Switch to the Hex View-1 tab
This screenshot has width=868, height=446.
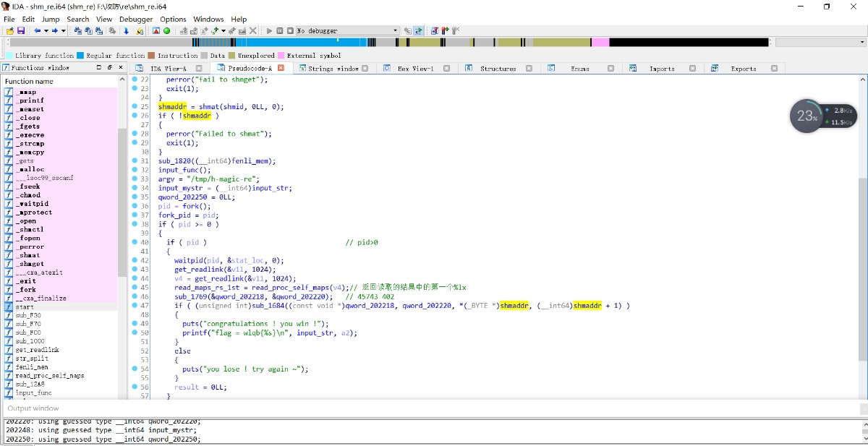coord(415,69)
